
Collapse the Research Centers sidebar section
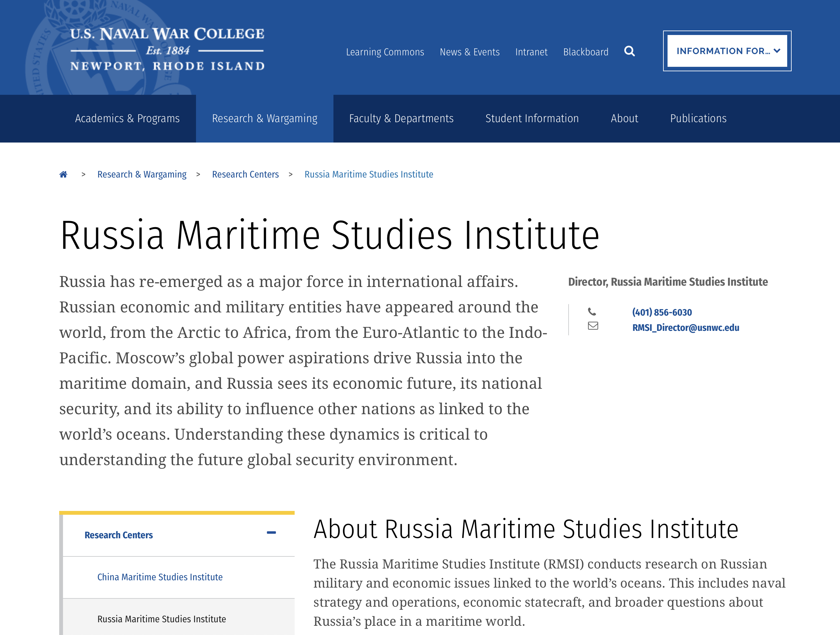click(271, 533)
